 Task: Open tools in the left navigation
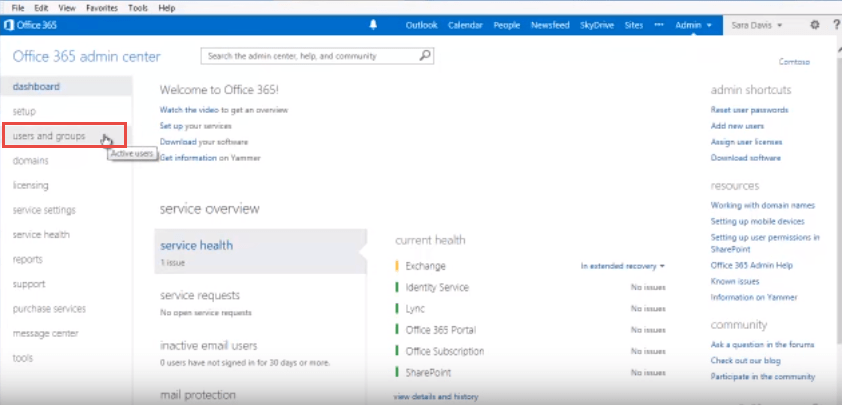click(23, 358)
